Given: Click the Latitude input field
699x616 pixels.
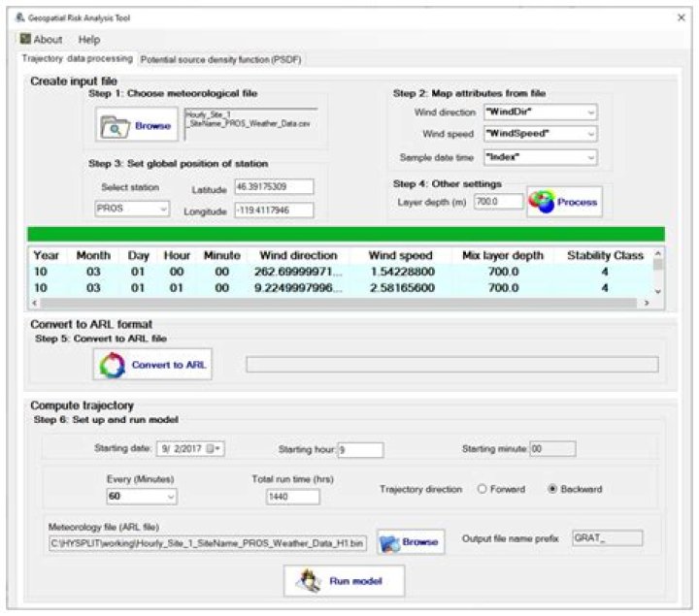Looking at the screenshot, I should point(273,186).
